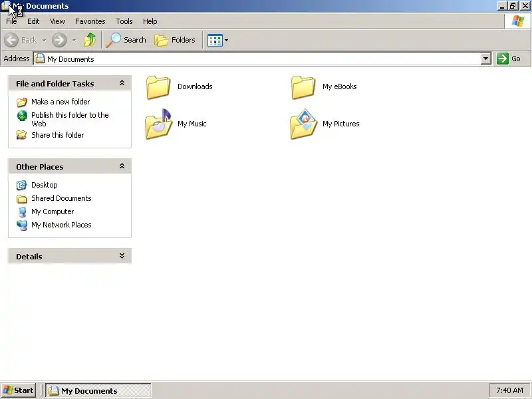The image size is (532, 399).
Task: Click the Start button
Action: coord(19,390)
